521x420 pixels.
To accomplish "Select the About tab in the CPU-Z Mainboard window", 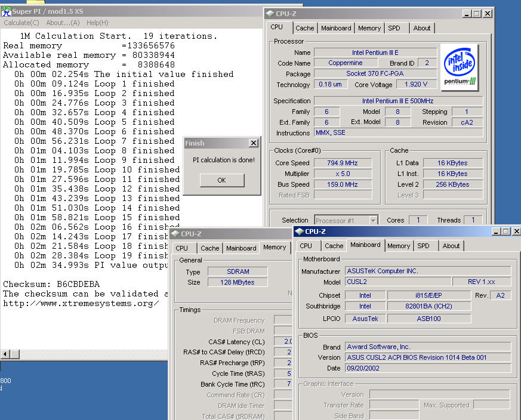I will coord(451,246).
